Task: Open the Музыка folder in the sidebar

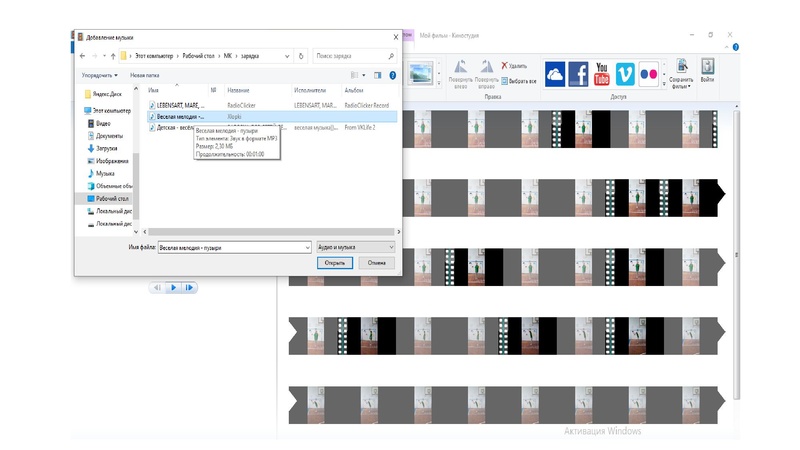Action: [105, 173]
